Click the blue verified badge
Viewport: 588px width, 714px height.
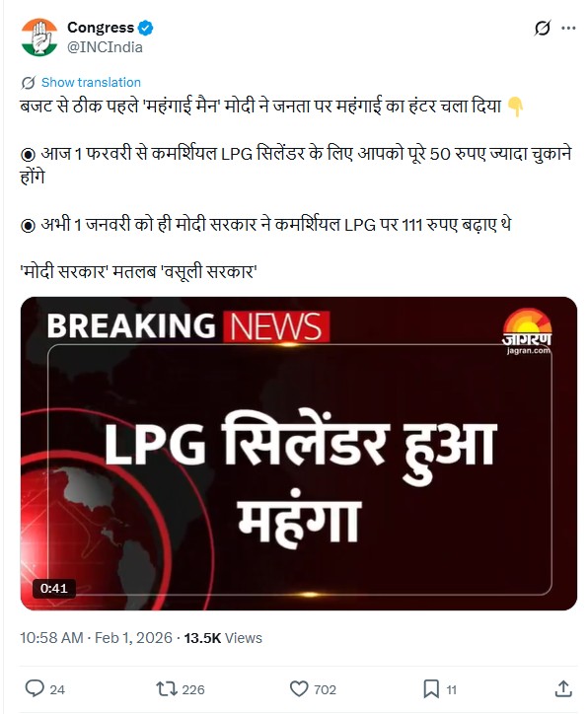pos(146,29)
